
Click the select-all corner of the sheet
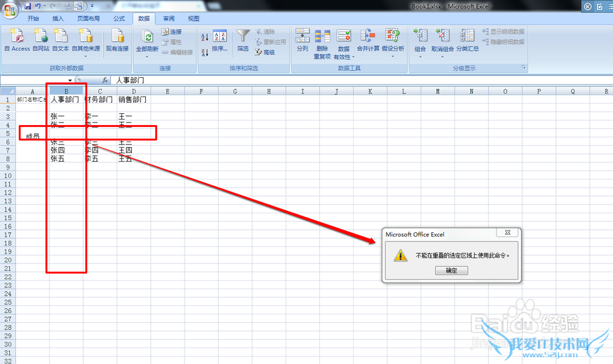point(8,91)
